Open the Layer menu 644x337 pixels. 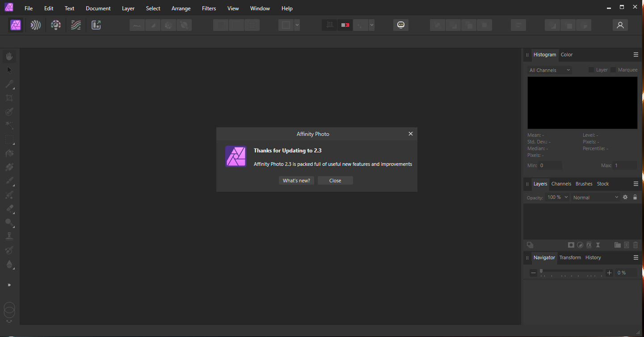(128, 8)
